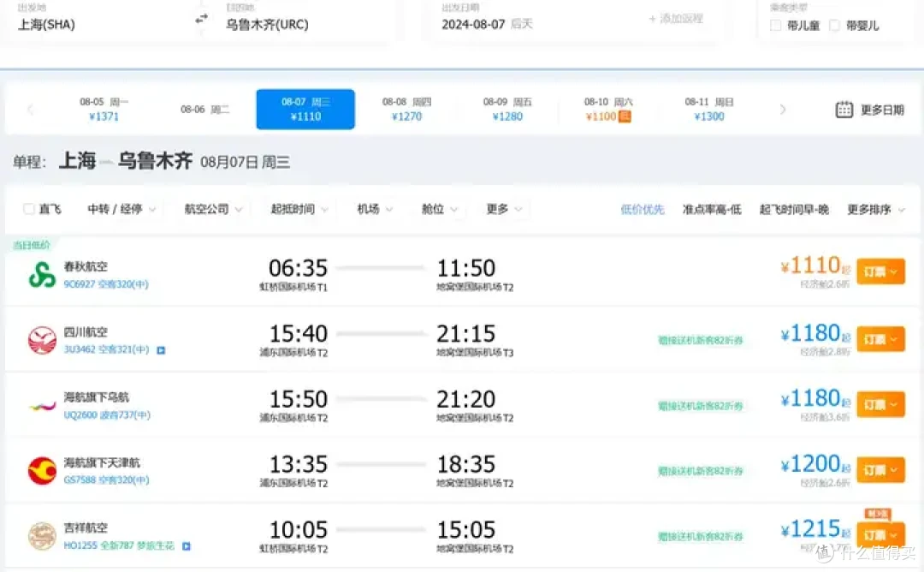
Task: Click pickup coupon promo on Tianjin Airlines row
Action: pyautogui.click(x=700, y=471)
